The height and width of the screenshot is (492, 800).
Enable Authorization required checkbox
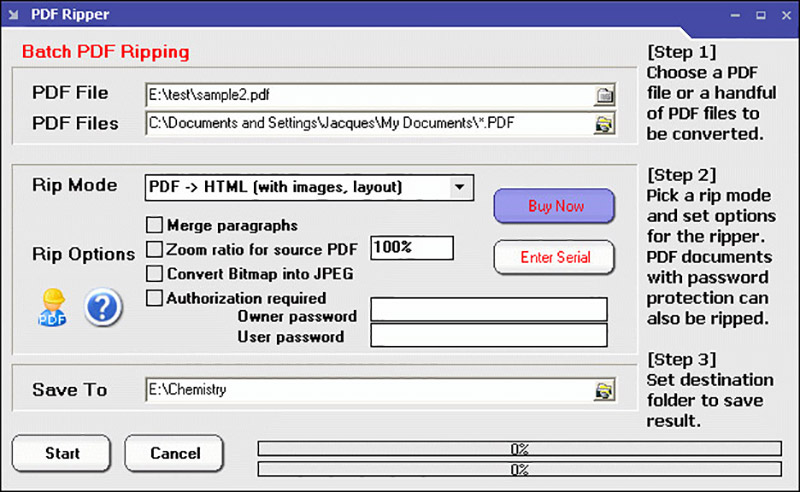(x=155, y=298)
